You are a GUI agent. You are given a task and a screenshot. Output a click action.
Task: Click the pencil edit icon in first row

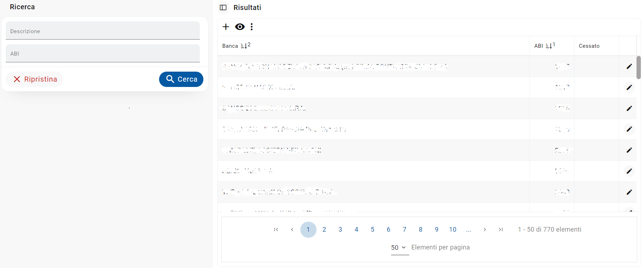(629, 66)
